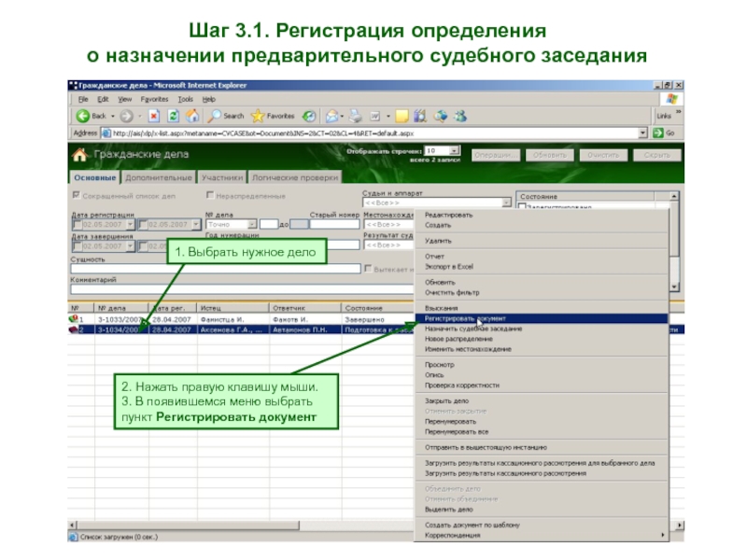
Task: Click the Mail envelope icon
Action: 332,116
